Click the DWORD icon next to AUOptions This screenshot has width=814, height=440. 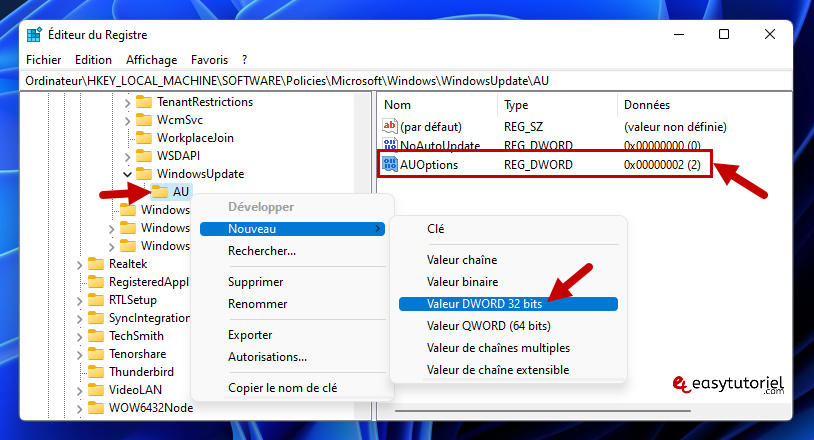click(390, 164)
